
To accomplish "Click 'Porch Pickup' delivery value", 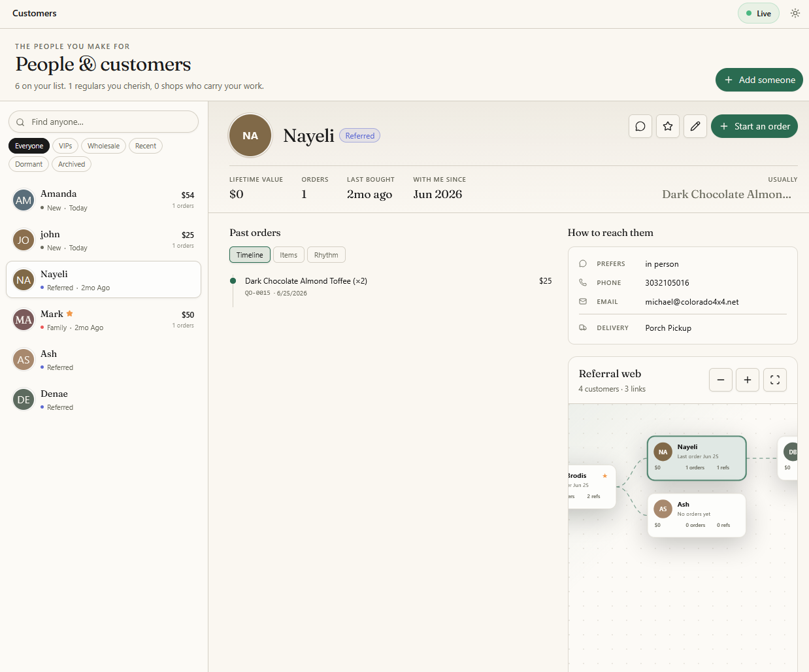I will [x=668, y=328].
